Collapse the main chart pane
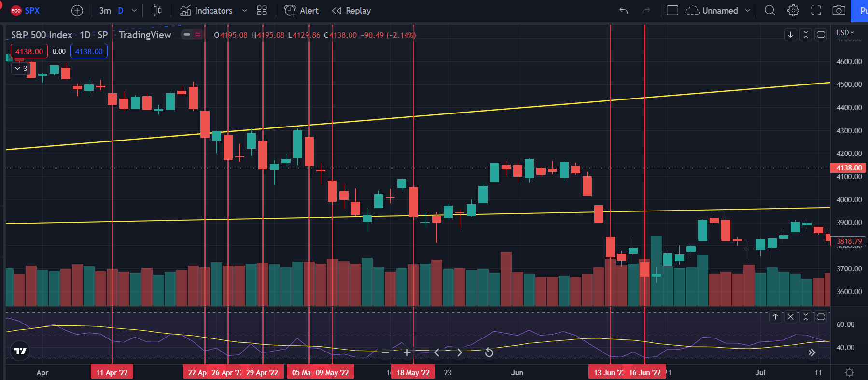The image size is (868, 380). tap(806, 34)
